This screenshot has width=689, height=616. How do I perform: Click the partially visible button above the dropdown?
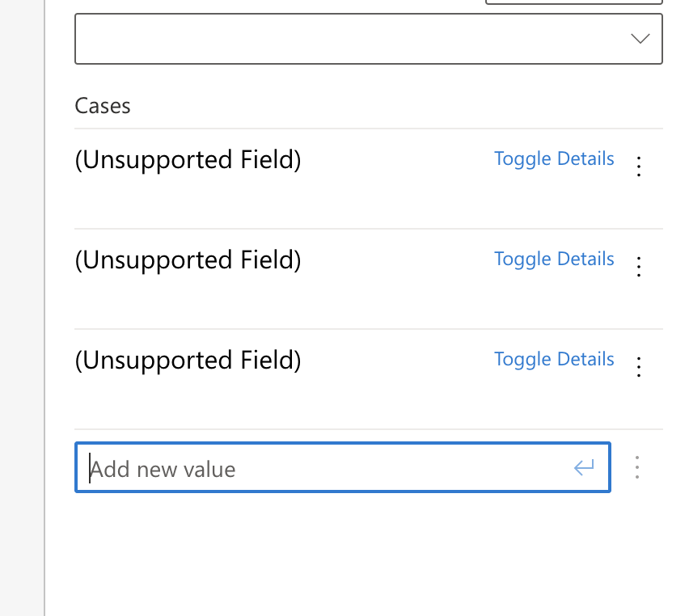coord(573,2)
